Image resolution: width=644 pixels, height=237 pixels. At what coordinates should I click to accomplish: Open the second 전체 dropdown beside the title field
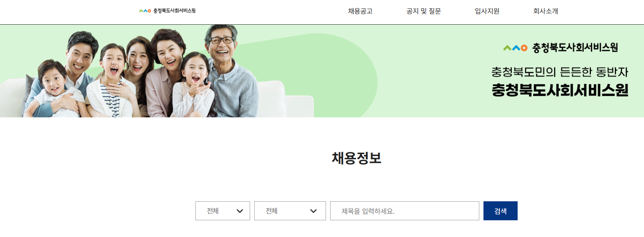point(290,211)
